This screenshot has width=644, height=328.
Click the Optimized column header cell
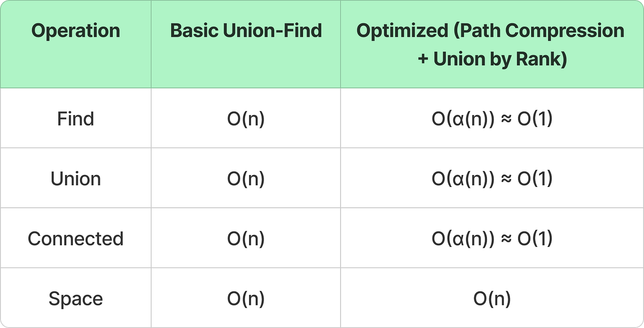(x=492, y=44)
